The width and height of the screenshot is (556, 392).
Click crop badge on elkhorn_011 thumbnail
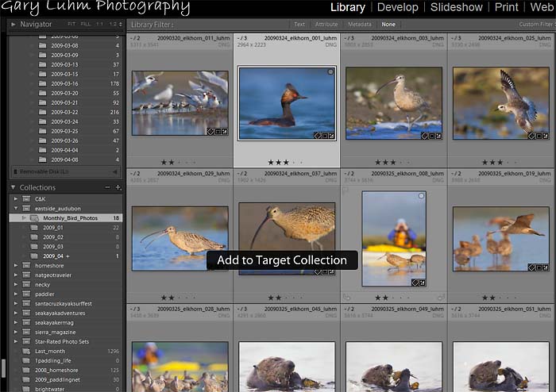[218, 132]
